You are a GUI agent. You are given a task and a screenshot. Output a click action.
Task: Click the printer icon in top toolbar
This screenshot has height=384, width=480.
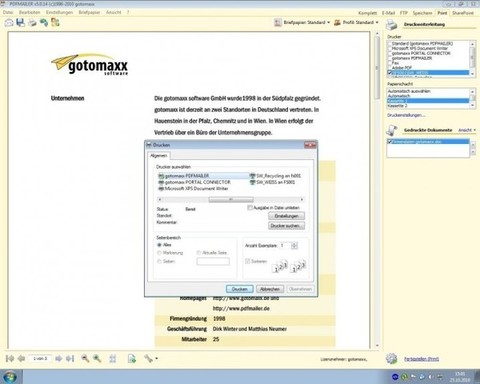[x=32, y=23]
